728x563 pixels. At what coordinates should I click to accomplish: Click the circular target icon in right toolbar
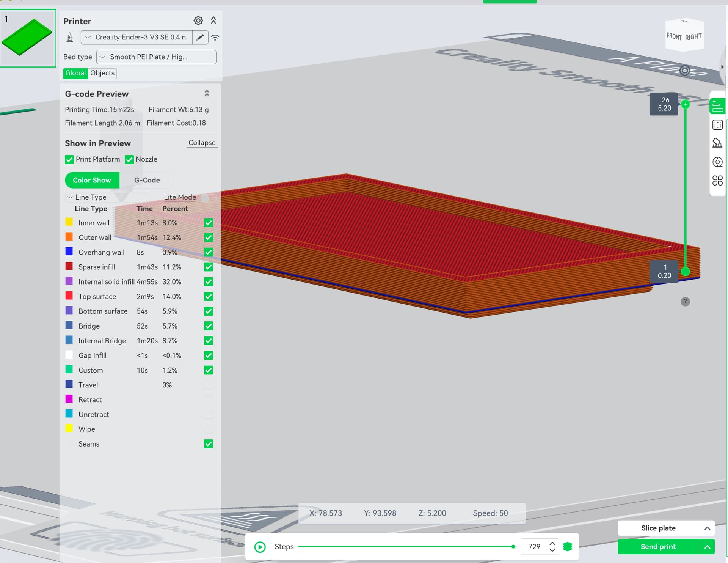717,162
